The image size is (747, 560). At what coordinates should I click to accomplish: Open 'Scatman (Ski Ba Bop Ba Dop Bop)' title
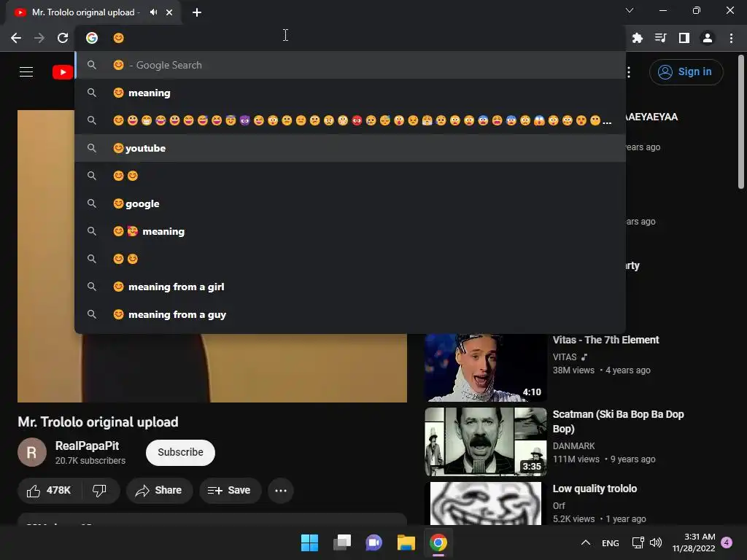(618, 421)
